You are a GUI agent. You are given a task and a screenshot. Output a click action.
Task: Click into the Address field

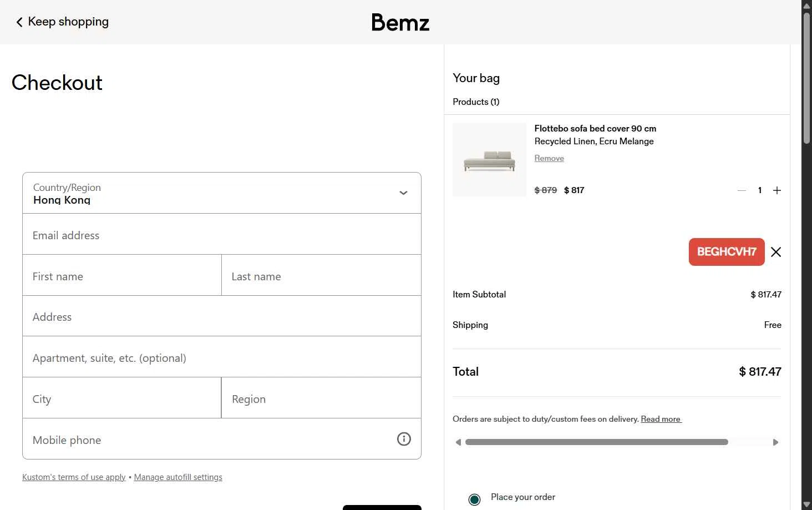[222, 316]
